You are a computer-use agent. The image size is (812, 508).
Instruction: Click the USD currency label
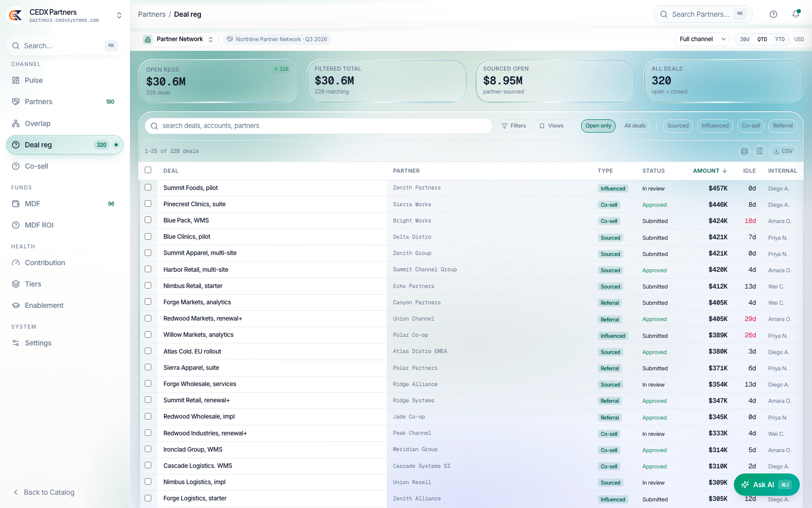(x=799, y=39)
